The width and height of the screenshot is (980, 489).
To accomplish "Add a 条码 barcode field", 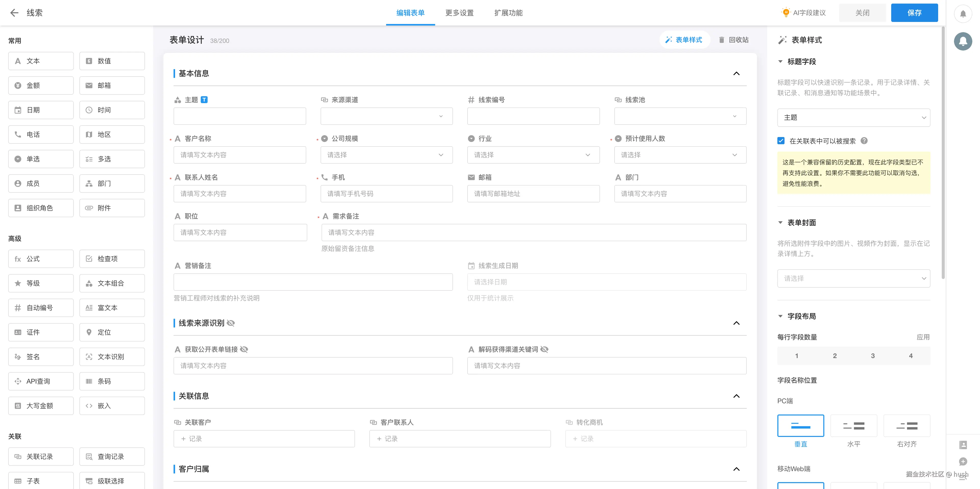I will 112,381.
